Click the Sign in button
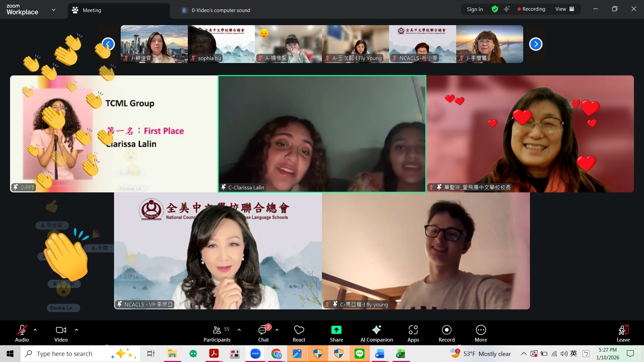The height and width of the screenshot is (362, 644). pyautogui.click(x=475, y=9)
